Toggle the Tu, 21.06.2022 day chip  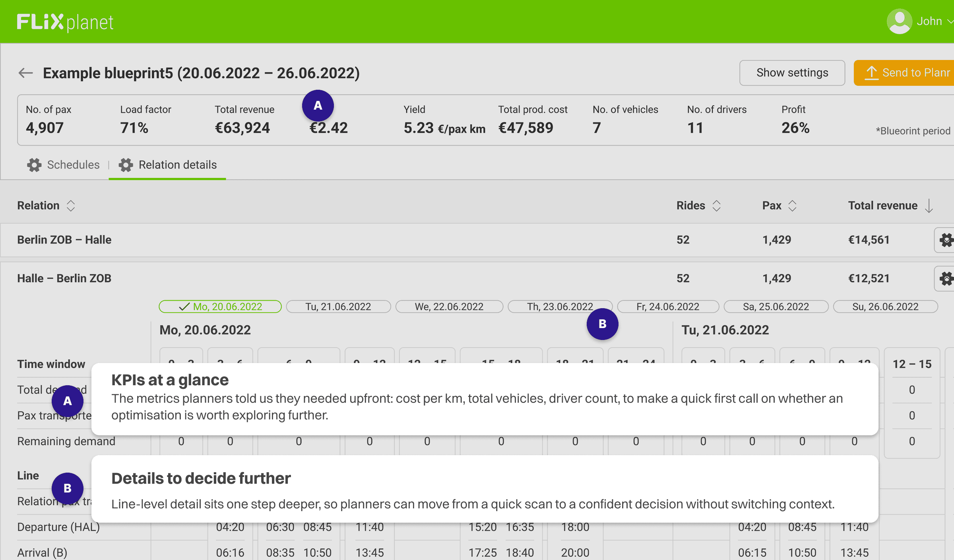338,307
